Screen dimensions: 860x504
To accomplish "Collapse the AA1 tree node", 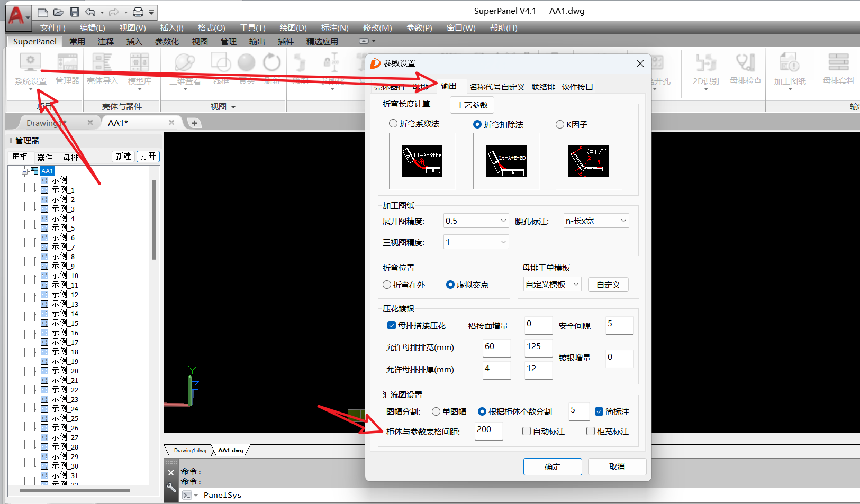I will tap(24, 171).
